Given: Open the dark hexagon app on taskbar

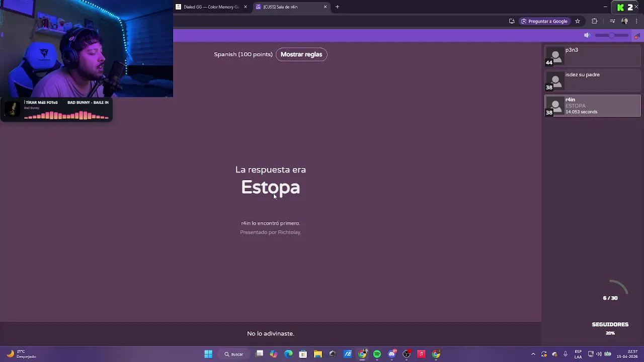Looking at the screenshot, I should pos(333,354).
